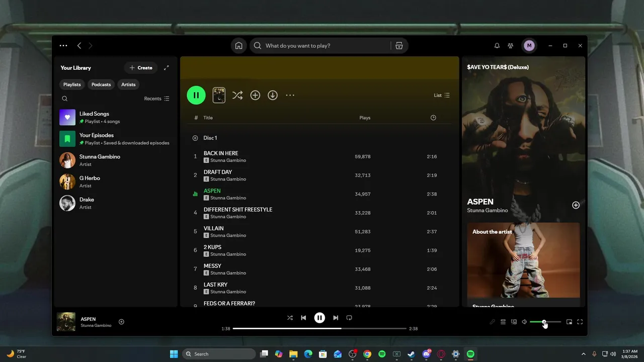The image size is (644, 362).
Task: Add ASPEN to Liked Songs in side panel
Action: 576,205
